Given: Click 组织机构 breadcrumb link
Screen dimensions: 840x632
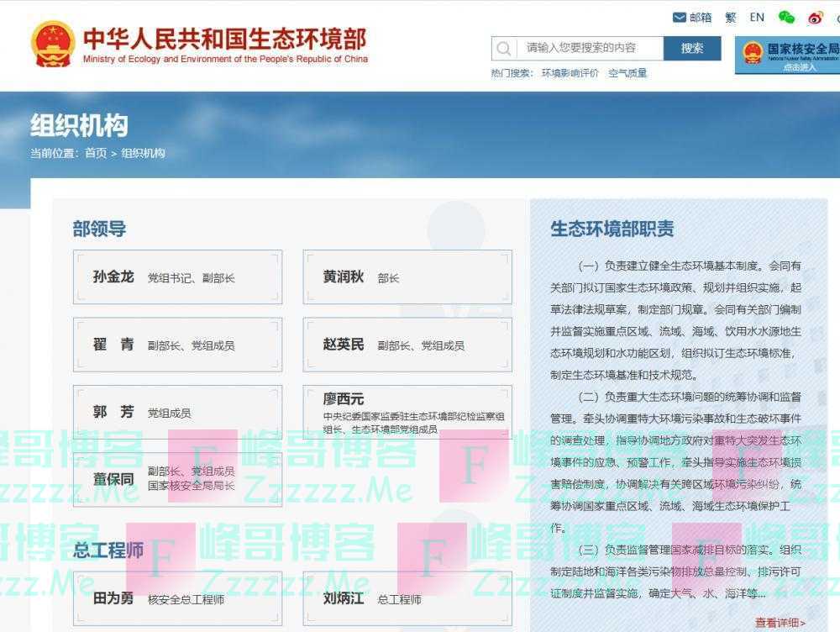Looking at the screenshot, I should (143, 153).
